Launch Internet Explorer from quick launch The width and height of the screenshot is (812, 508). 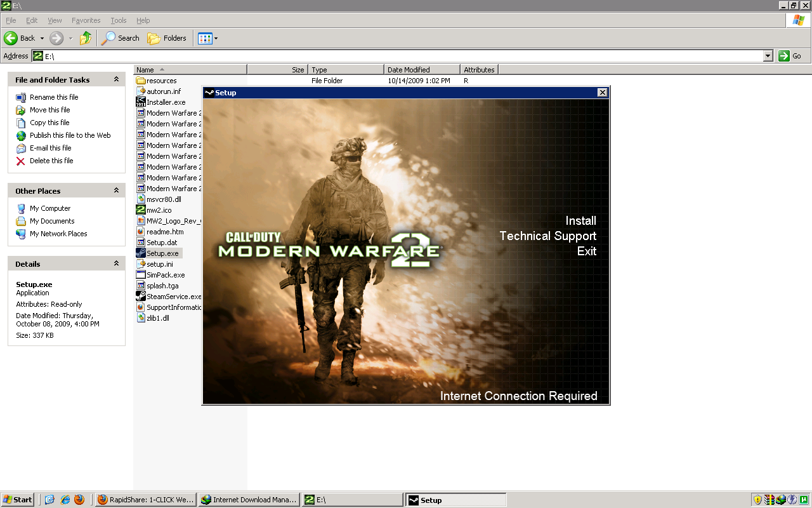[x=65, y=500]
